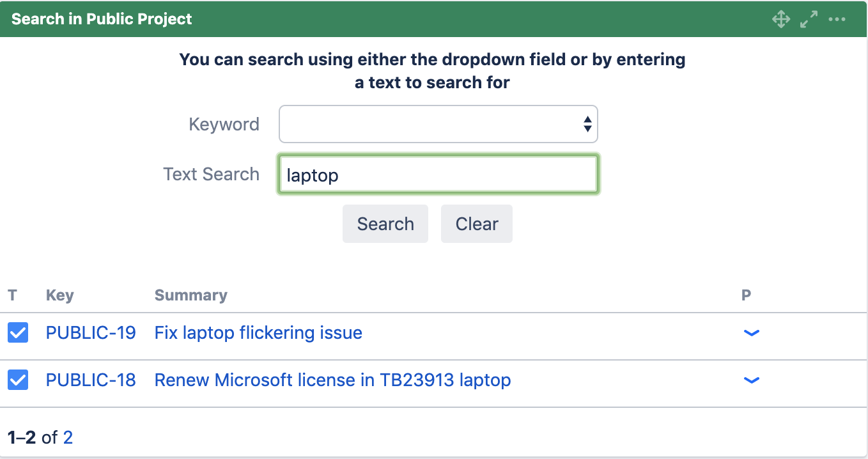Open the PUBLIC-18 issue key link
The height and width of the screenshot is (459, 868).
[x=91, y=380]
